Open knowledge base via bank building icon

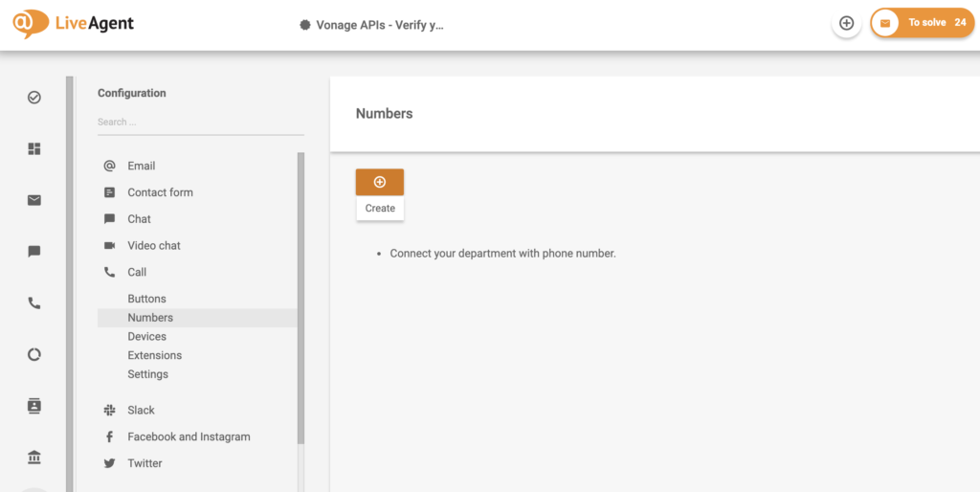pos(34,458)
